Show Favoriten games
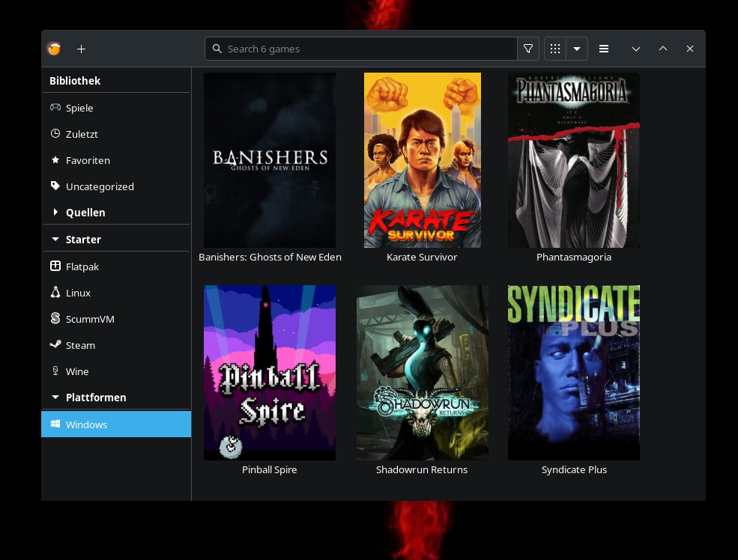The height and width of the screenshot is (560, 738). [x=116, y=160]
